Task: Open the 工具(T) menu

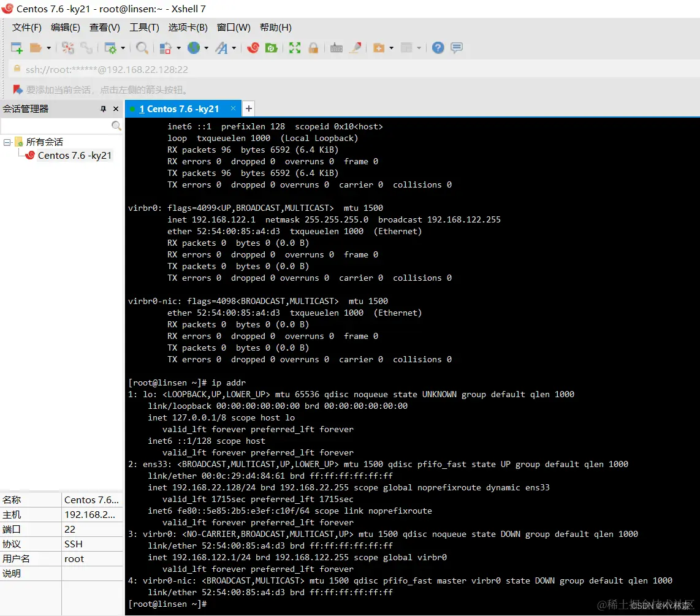Action: 144,28
